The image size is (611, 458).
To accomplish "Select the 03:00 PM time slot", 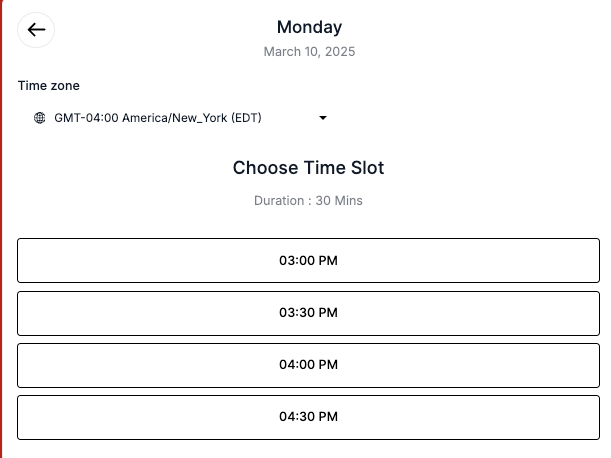I will [308, 261].
